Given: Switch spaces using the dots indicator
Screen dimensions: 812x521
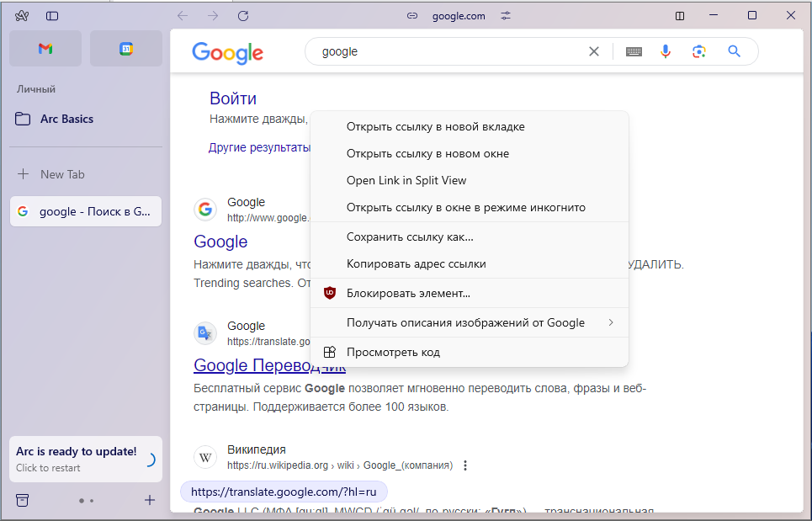Looking at the screenshot, I should point(86,501).
